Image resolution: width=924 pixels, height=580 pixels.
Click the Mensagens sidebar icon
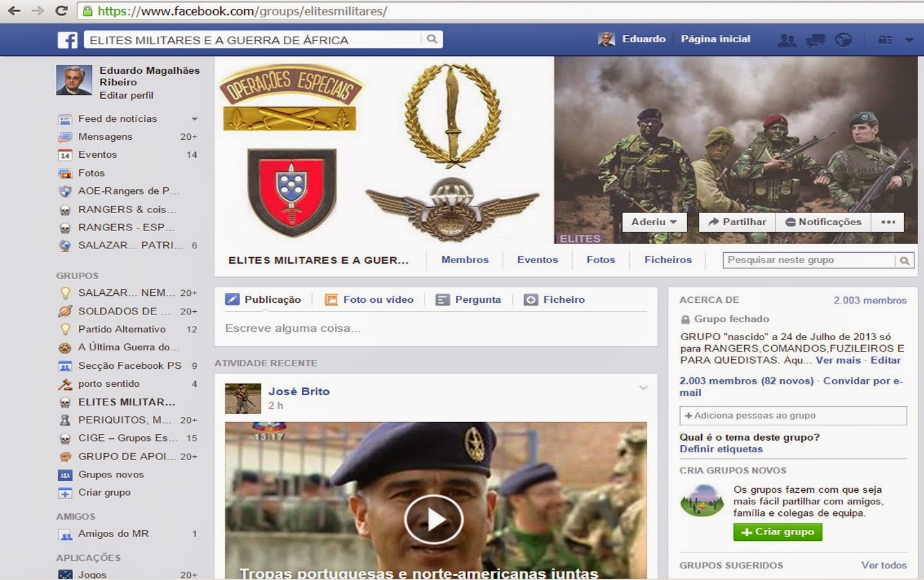click(x=65, y=137)
